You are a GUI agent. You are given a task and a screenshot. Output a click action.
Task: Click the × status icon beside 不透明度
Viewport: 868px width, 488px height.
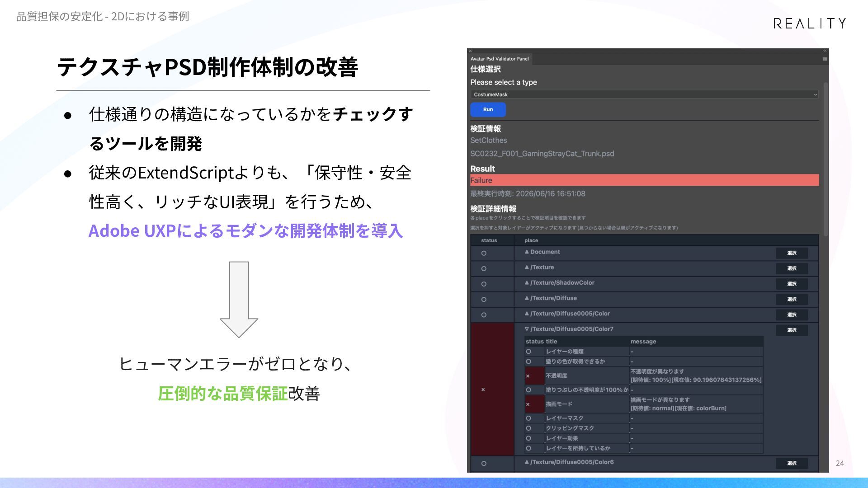[528, 376]
